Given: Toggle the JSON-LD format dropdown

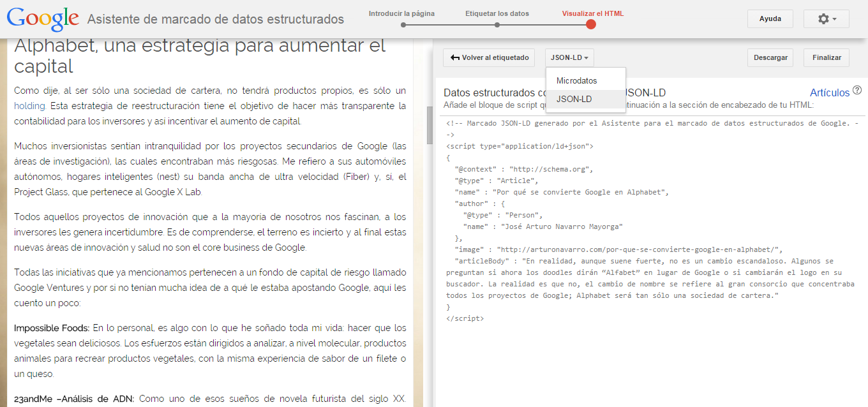Looking at the screenshot, I should pos(569,57).
